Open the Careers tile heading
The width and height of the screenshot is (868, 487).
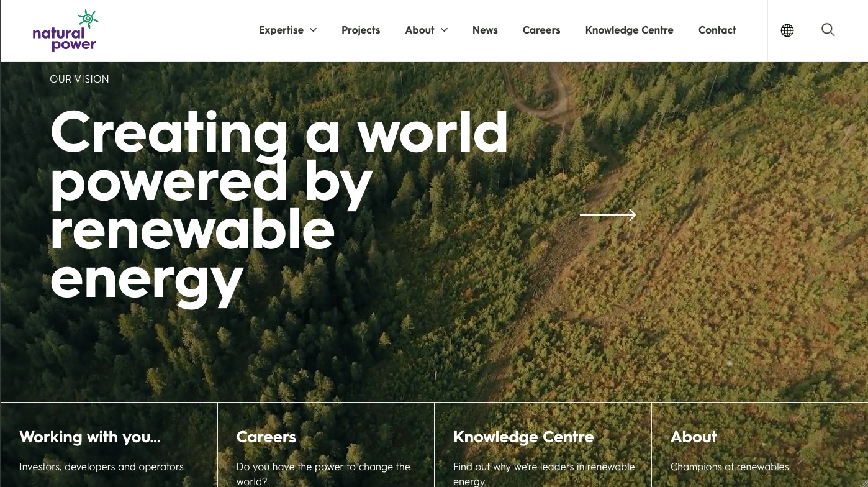266,437
